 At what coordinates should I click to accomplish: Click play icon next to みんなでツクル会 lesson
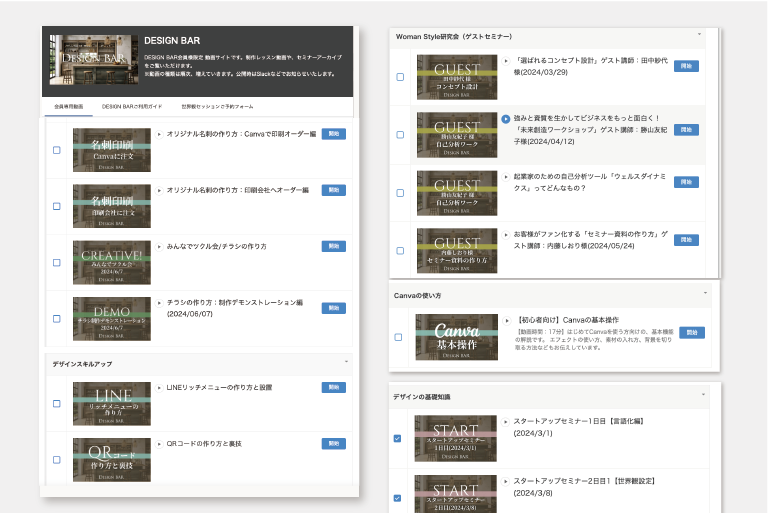click(x=159, y=246)
